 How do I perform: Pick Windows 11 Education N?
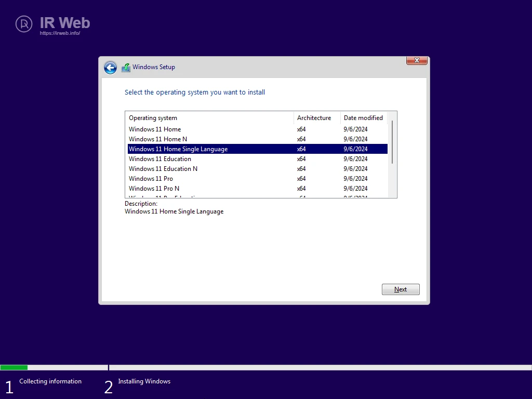coord(163,169)
